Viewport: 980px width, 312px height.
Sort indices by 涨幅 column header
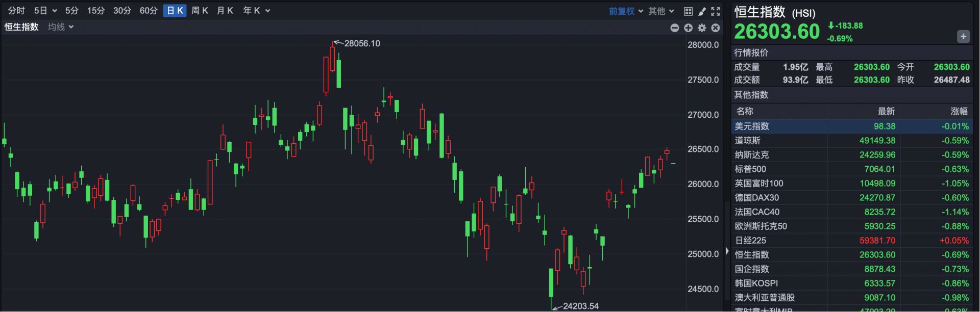959,111
